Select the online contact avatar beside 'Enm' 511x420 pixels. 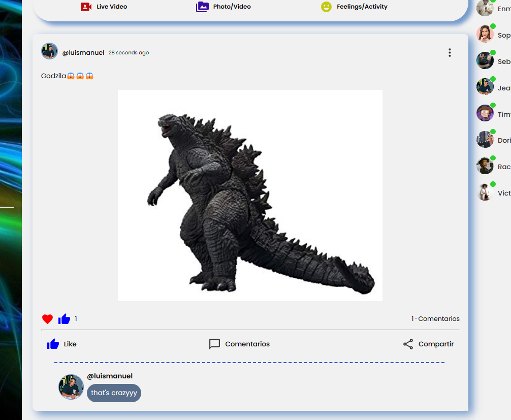coord(485,8)
